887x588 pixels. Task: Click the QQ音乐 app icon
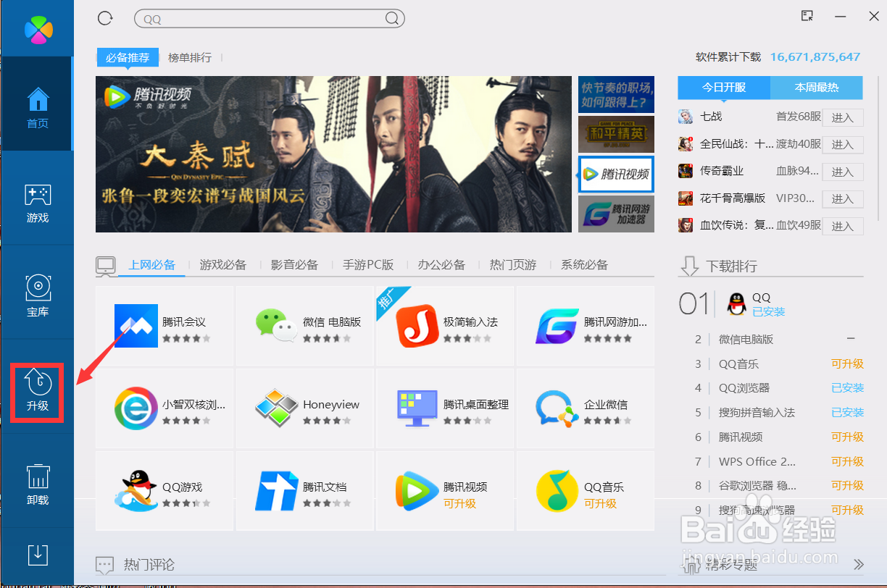[557, 490]
